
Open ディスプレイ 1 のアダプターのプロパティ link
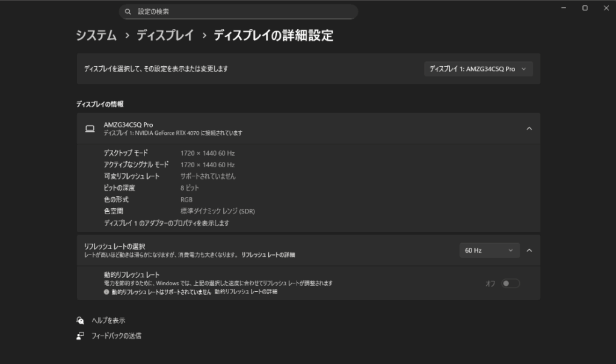coord(167,223)
